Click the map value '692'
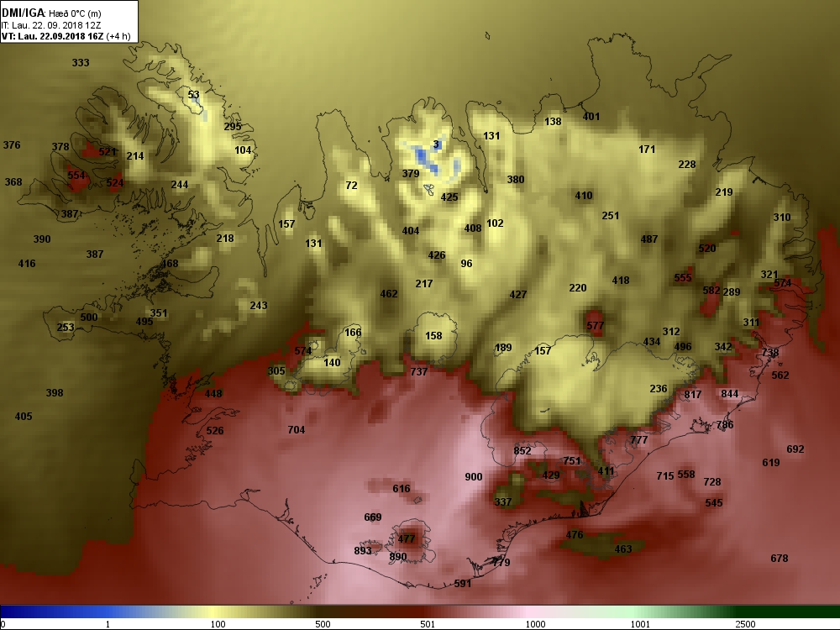840x630 pixels. (795, 449)
